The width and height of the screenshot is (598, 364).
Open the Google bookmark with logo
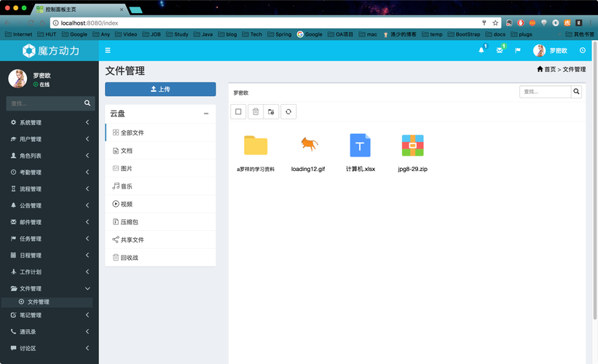pos(310,34)
